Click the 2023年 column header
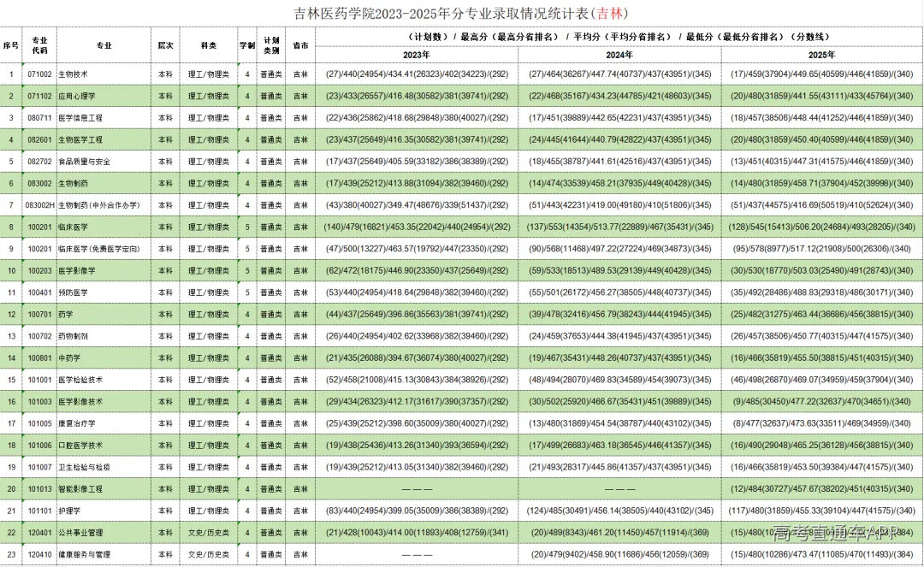The width and height of the screenshot is (924, 567). 417,55
